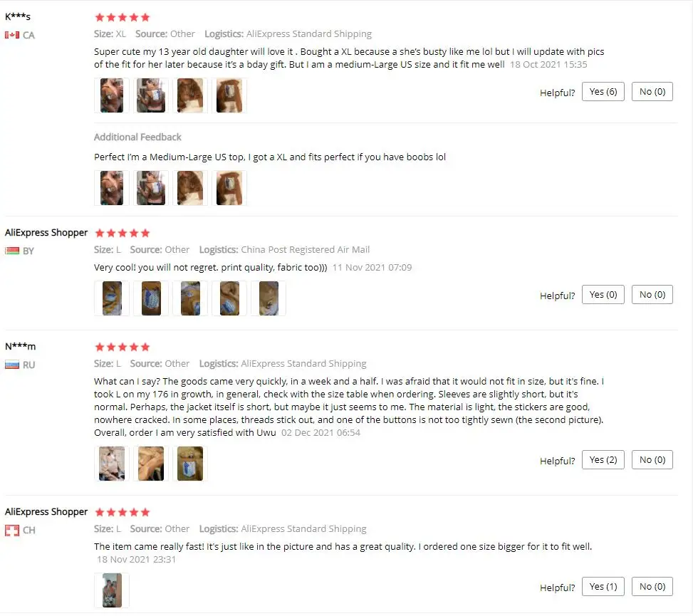Click No (0) on K***s review
693x616 pixels.
coord(652,92)
